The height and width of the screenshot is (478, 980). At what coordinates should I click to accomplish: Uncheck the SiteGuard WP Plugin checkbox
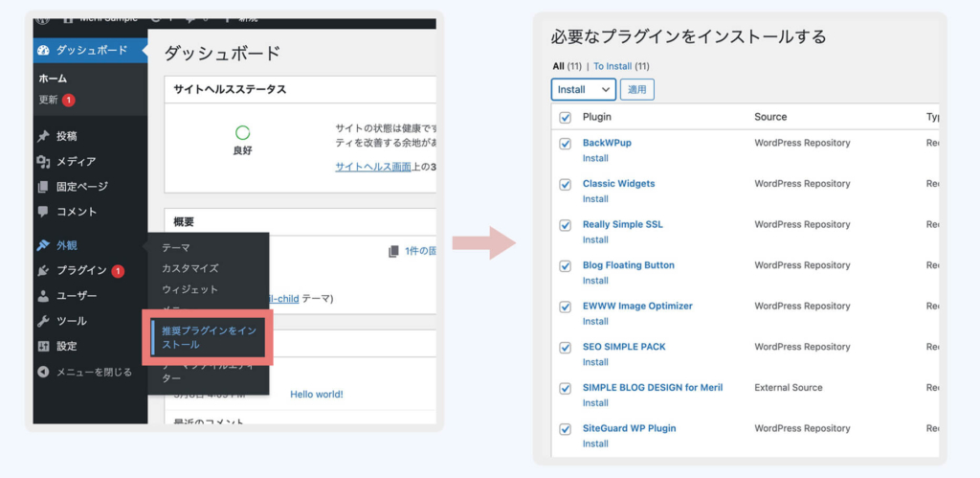tap(565, 429)
